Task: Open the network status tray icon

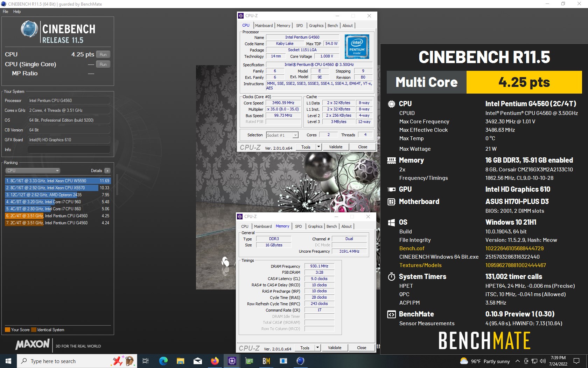Action: coord(534,361)
